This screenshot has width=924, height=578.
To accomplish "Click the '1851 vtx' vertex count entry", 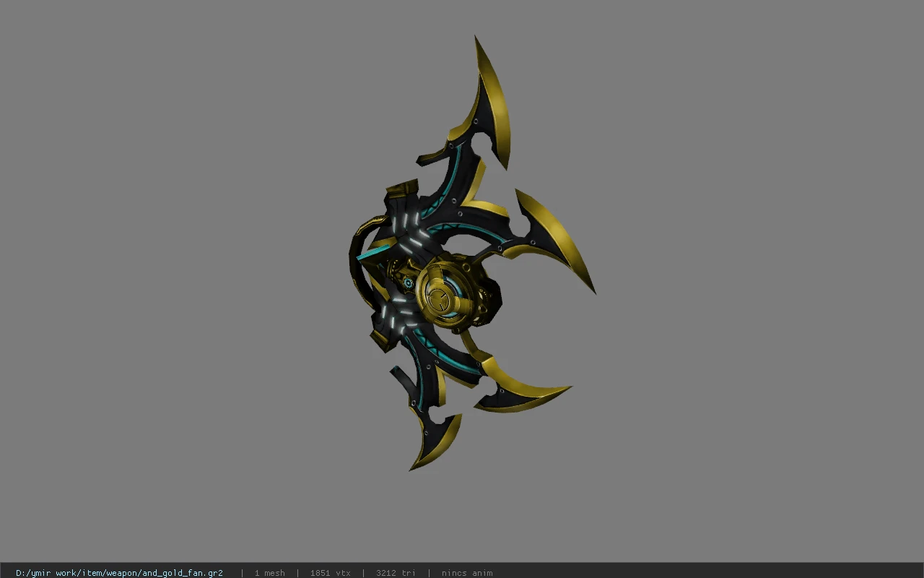I will click(330, 573).
